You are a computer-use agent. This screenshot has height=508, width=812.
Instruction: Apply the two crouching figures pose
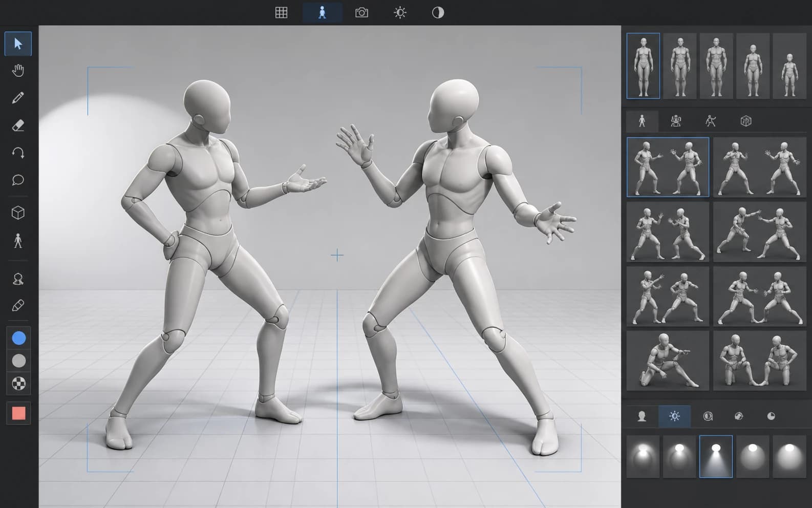pos(760,361)
